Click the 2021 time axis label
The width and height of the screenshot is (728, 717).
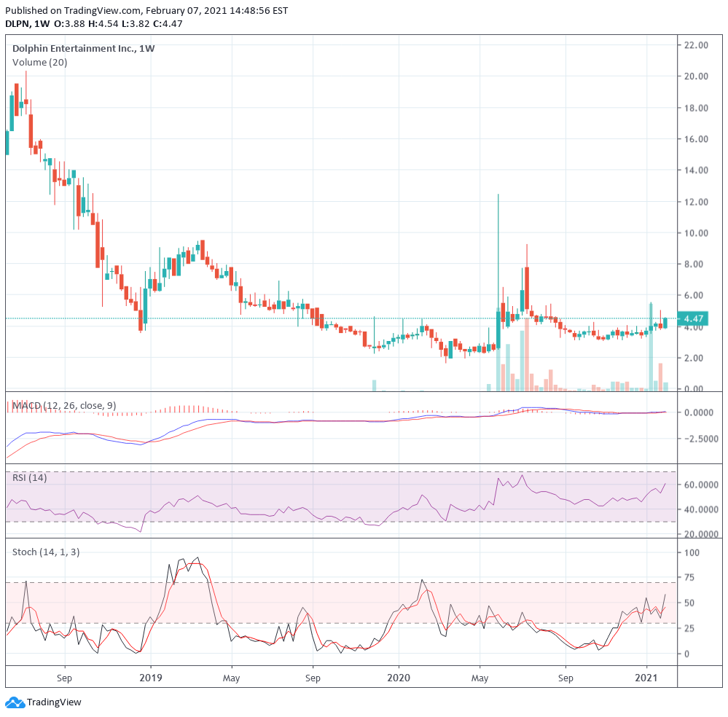pyautogui.click(x=646, y=678)
